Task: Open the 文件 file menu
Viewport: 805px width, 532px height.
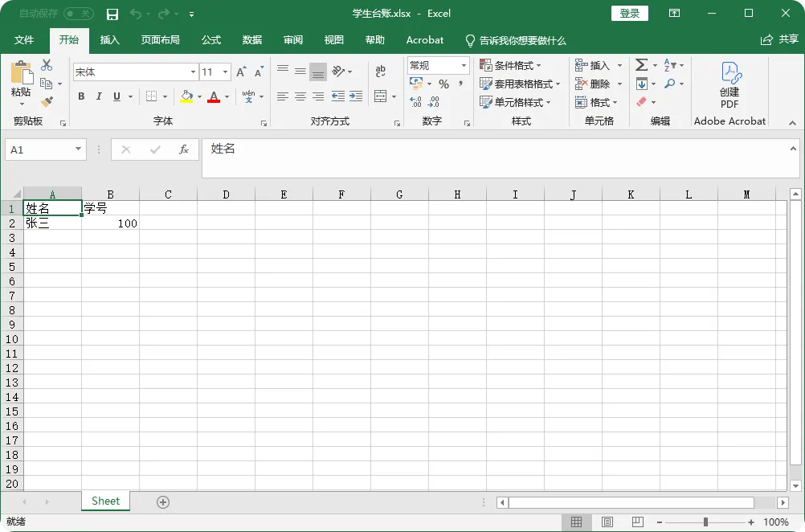Action: (x=24, y=40)
